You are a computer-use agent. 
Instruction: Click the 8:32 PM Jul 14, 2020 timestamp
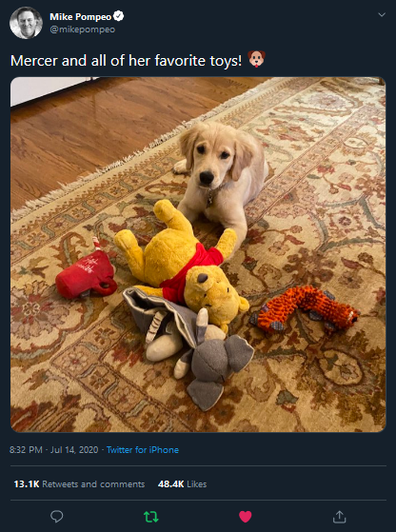click(x=54, y=450)
